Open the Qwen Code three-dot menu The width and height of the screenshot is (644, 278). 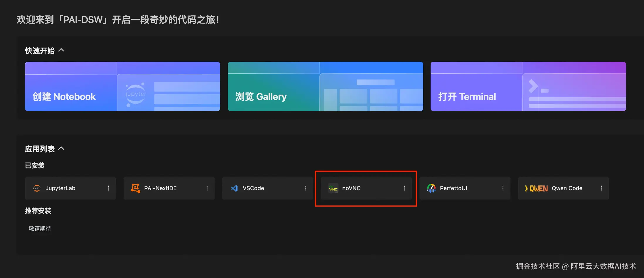pyautogui.click(x=601, y=188)
